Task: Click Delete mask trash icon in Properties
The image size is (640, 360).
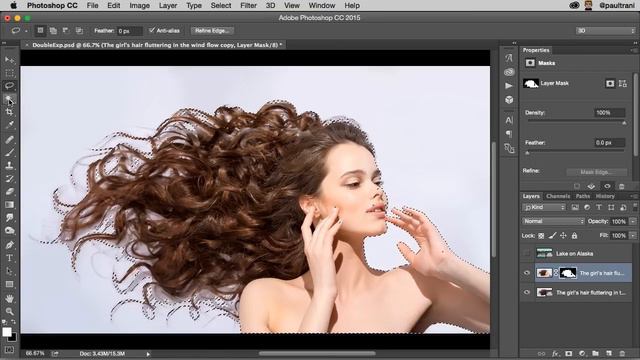Action: [622, 186]
